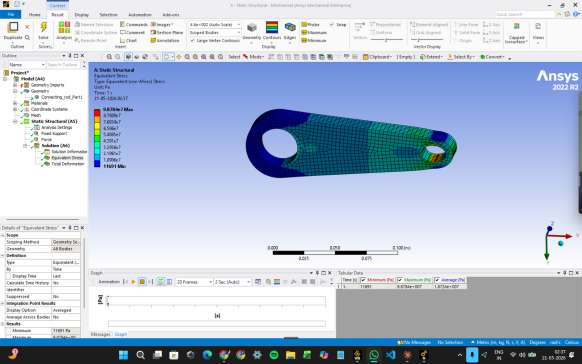Image resolution: width=582 pixels, height=364 pixels.
Task: Click in the Search Outline field
Action: click(x=63, y=65)
